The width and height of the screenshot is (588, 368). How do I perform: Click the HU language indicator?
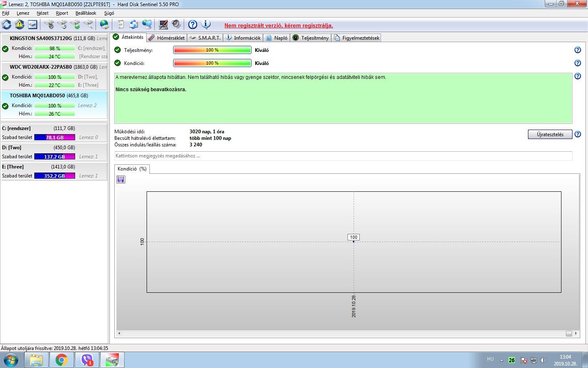coord(490,359)
